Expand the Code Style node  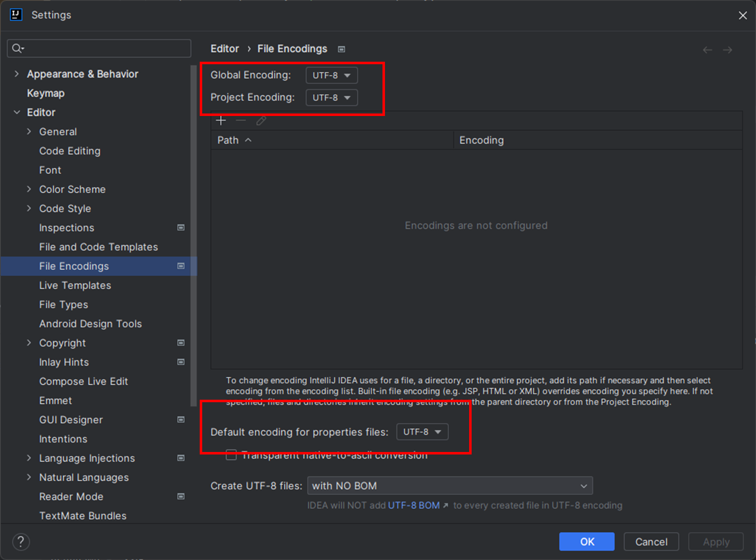(x=29, y=208)
